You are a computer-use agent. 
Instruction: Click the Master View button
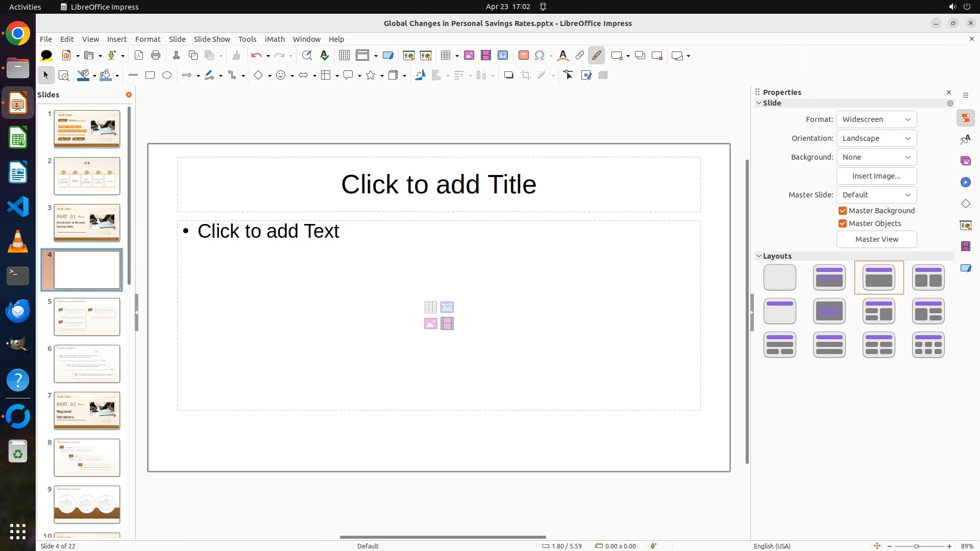(876, 239)
